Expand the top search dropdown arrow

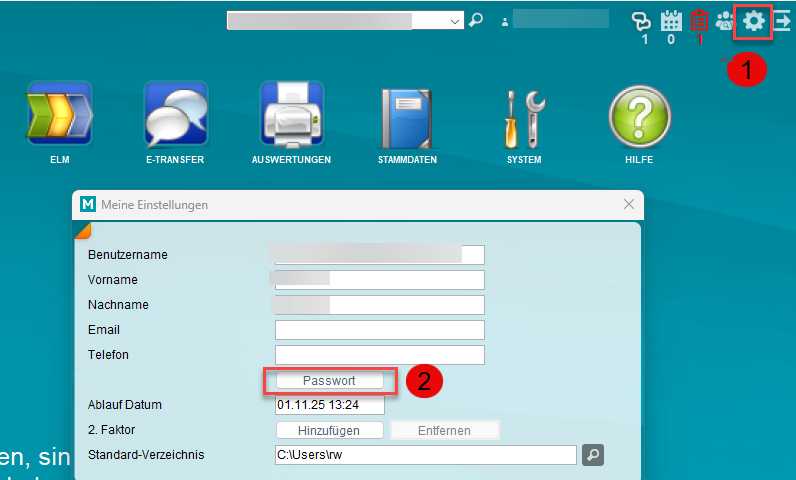[x=456, y=20]
